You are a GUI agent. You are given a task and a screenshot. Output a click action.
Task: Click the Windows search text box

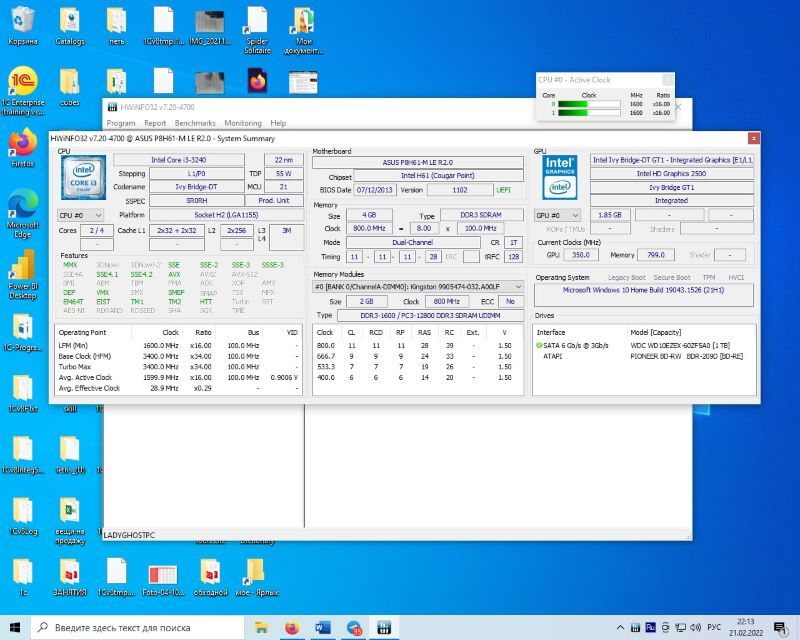pos(138,627)
